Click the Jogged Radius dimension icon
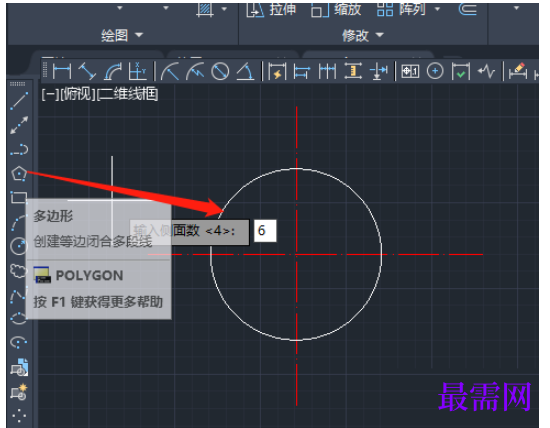 [x=195, y=71]
